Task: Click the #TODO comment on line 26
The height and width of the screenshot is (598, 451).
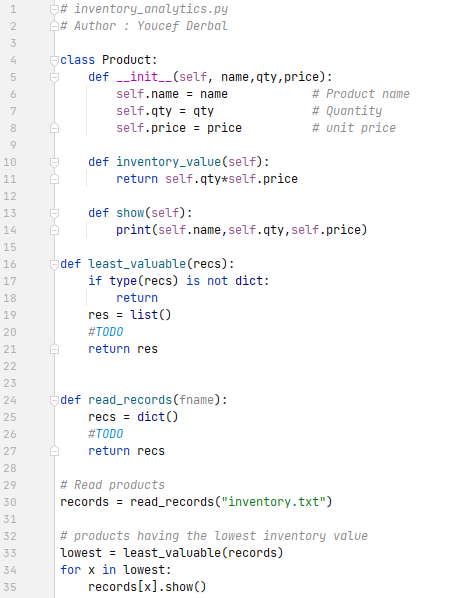Action: [x=106, y=434]
